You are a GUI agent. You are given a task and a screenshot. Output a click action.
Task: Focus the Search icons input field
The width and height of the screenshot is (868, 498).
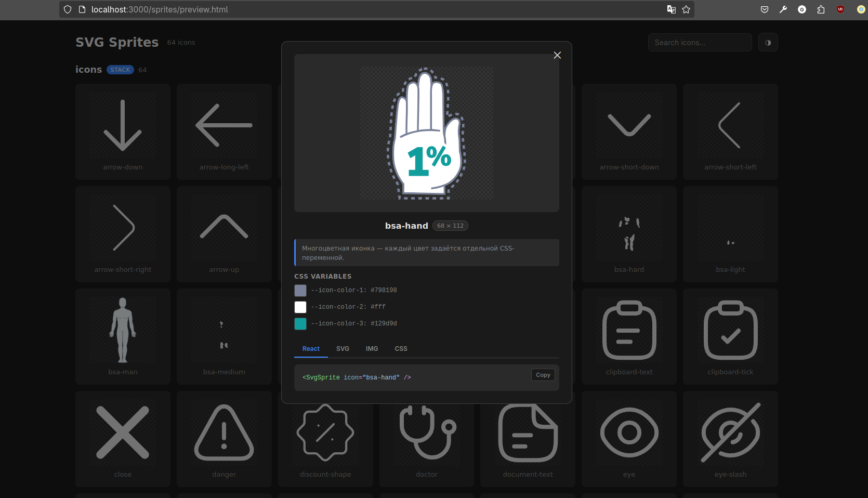700,43
